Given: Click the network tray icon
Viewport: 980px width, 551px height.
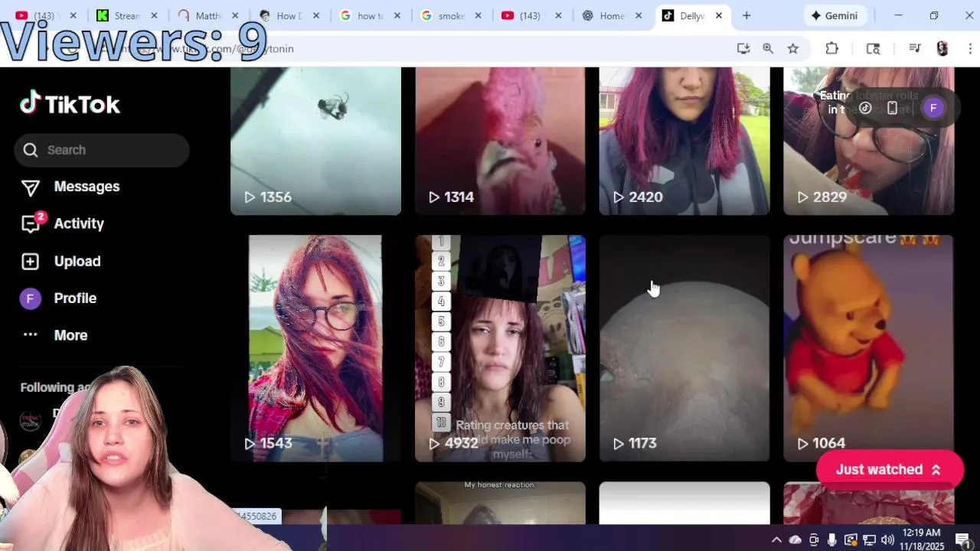Looking at the screenshot, I should [x=869, y=540].
